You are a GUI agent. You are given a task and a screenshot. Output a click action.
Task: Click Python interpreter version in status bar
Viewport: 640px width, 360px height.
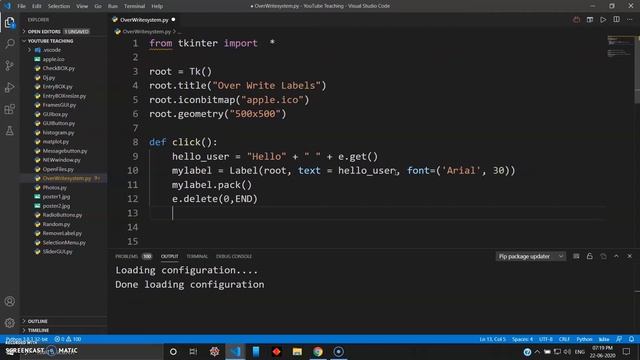point(27,339)
